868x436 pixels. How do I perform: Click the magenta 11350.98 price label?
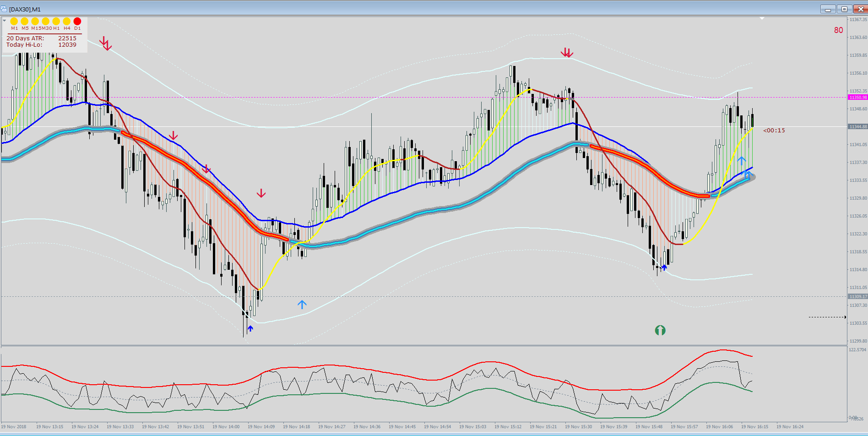pos(858,97)
